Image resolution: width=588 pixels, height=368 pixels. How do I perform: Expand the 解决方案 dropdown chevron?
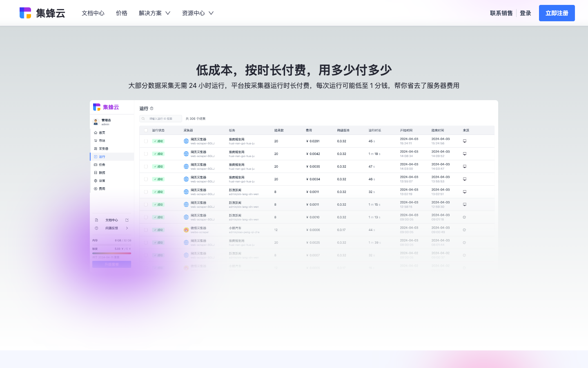point(168,13)
